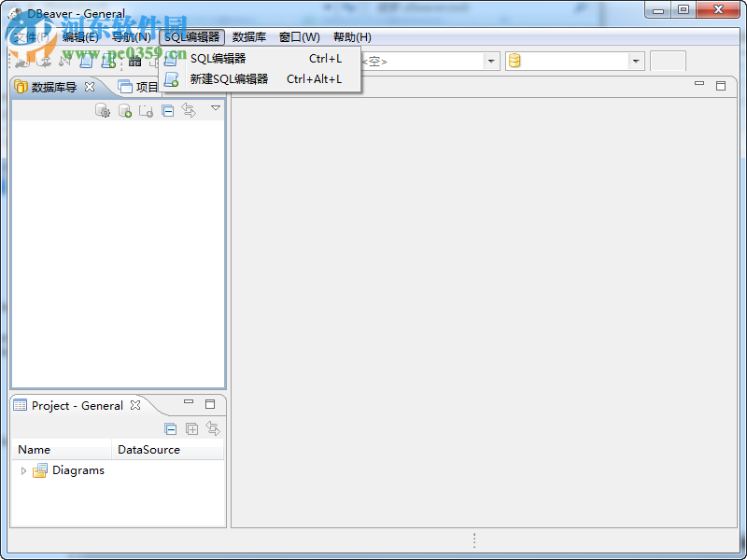Viewport: 747px width, 560px height.
Task: Expand the Diagrams tree node
Action: (x=23, y=471)
